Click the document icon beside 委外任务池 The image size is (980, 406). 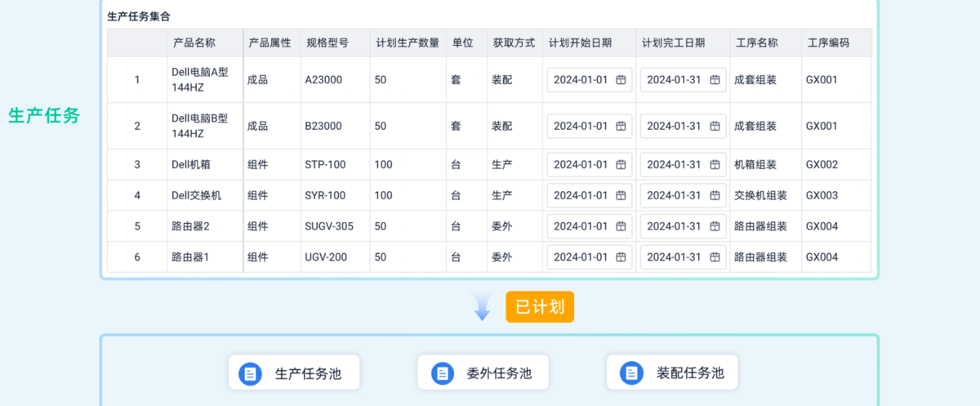coord(443,373)
